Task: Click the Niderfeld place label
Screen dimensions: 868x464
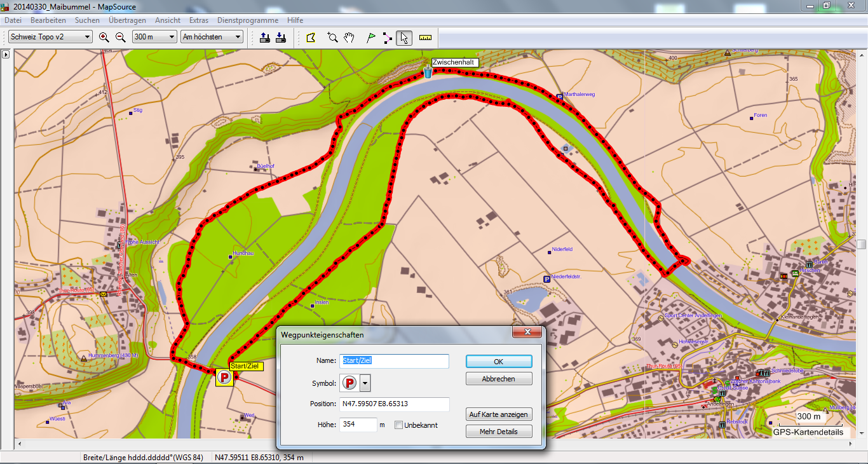Action: tap(562, 249)
